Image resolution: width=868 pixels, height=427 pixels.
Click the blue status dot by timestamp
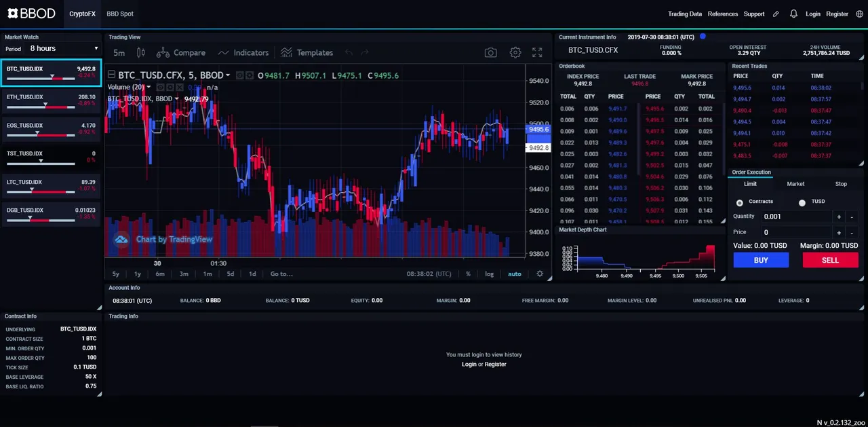[703, 37]
